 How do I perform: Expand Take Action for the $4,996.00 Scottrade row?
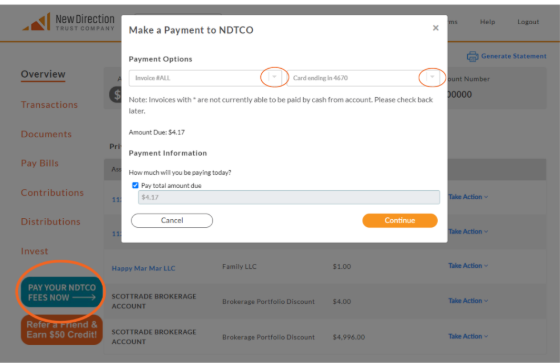468,336
